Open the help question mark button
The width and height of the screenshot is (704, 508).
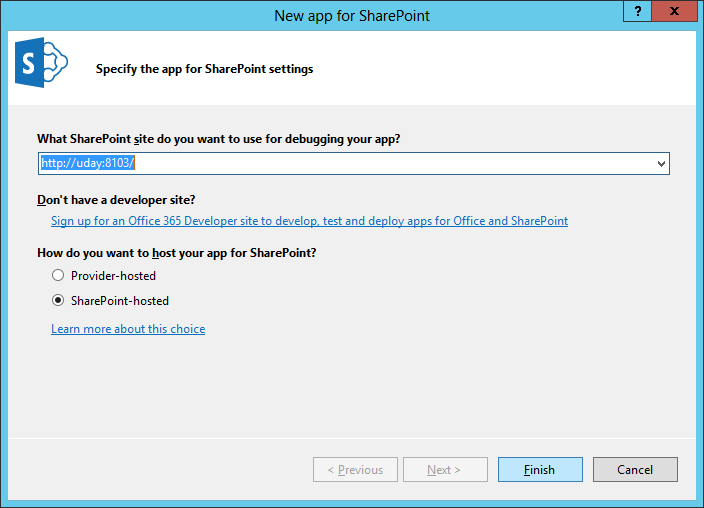pos(637,11)
